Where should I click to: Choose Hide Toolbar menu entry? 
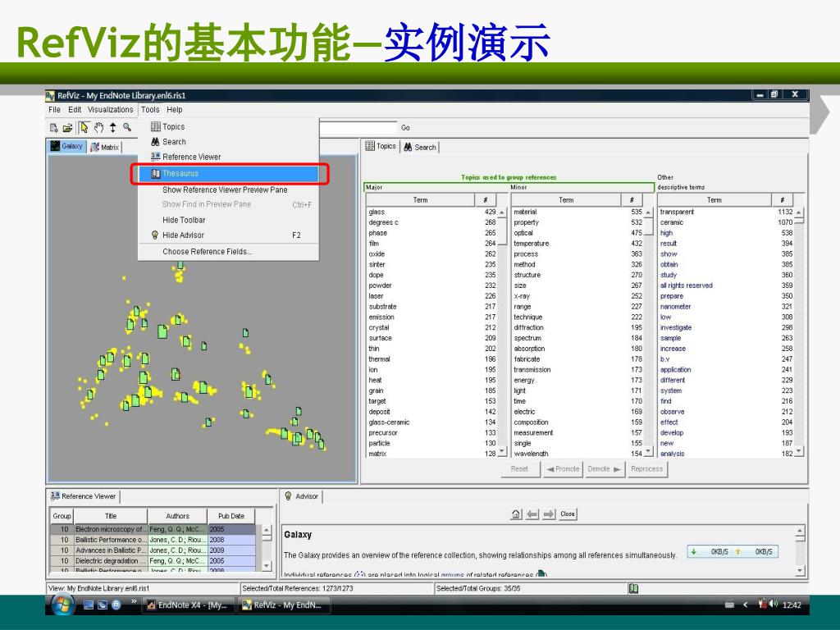tap(229, 220)
